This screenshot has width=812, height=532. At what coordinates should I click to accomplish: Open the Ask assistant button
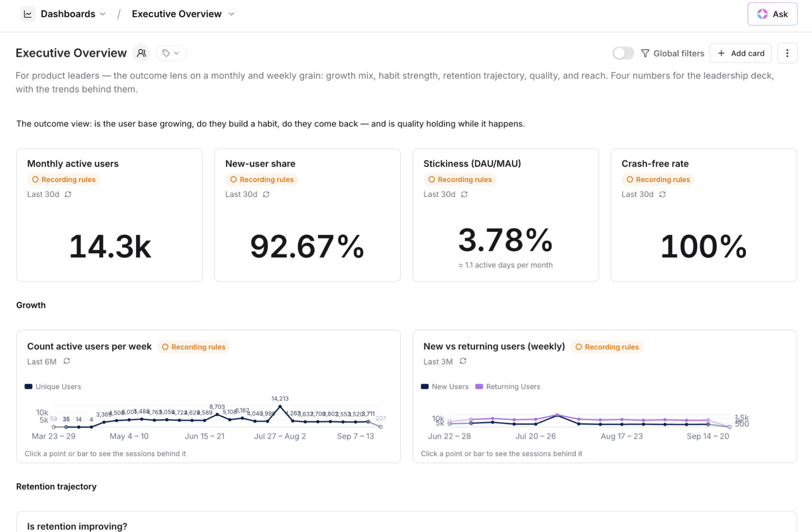[x=772, y=14]
